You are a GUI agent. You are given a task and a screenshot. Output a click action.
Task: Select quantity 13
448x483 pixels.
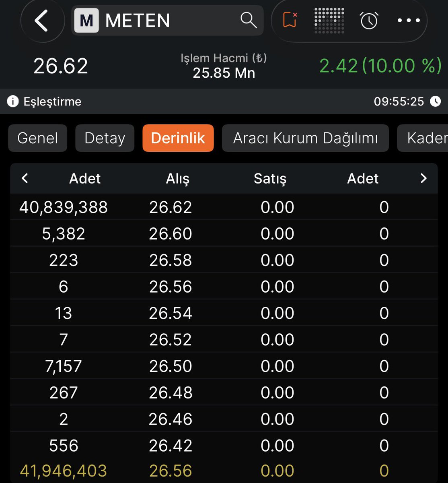click(64, 313)
